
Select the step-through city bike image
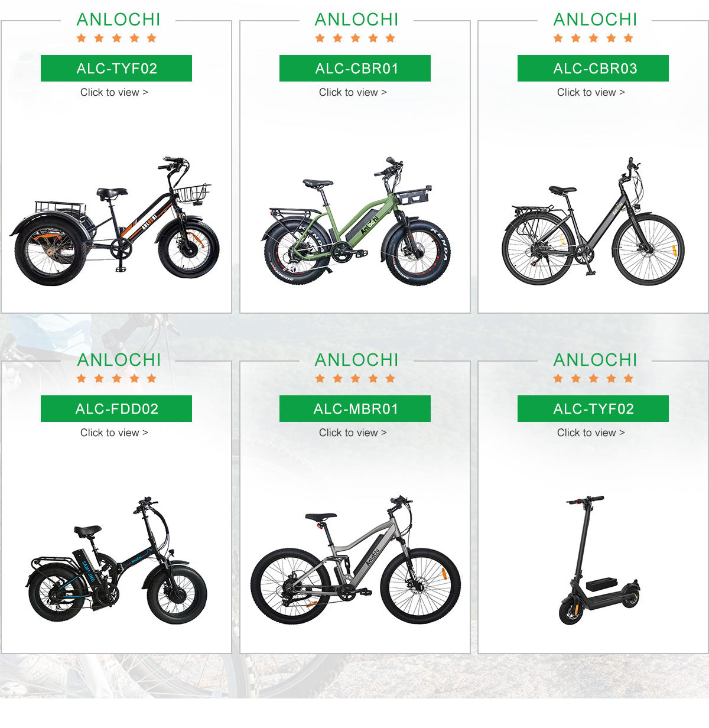593,222
